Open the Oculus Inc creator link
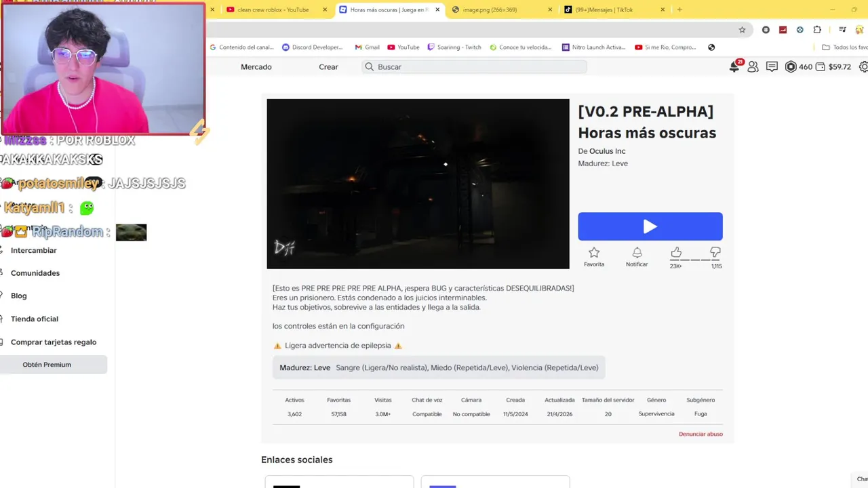 pyautogui.click(x=607, y=151)
